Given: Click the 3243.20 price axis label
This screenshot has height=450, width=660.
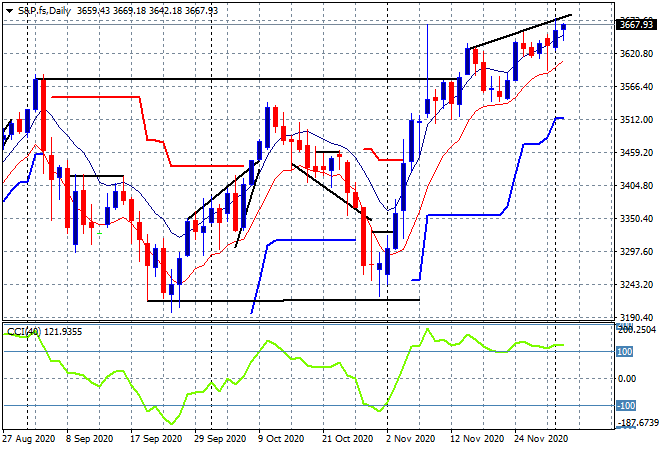Looking at the screenshot, I should pos(636,285).
